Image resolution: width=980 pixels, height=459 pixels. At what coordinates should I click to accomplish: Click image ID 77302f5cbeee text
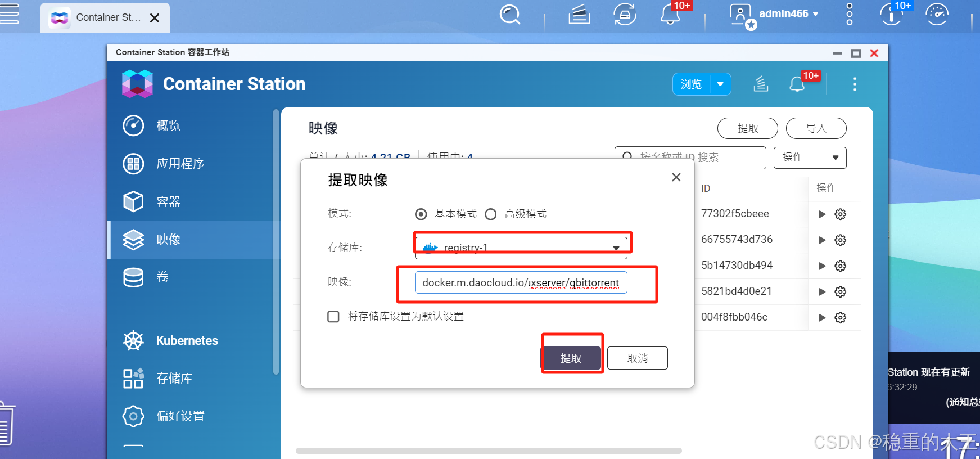[735, 214]
